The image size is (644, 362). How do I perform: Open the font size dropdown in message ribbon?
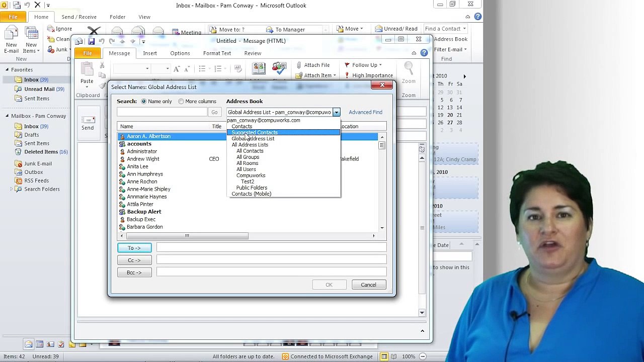[168, 69]
